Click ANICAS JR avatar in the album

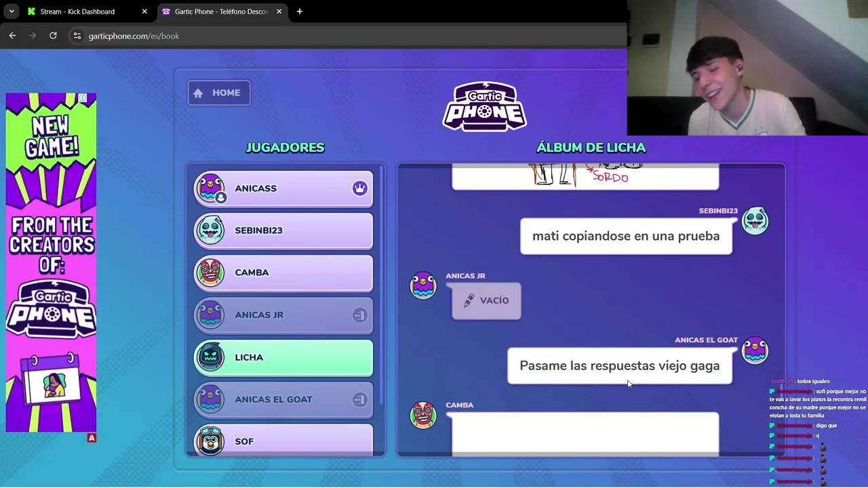tap(423, 285)
